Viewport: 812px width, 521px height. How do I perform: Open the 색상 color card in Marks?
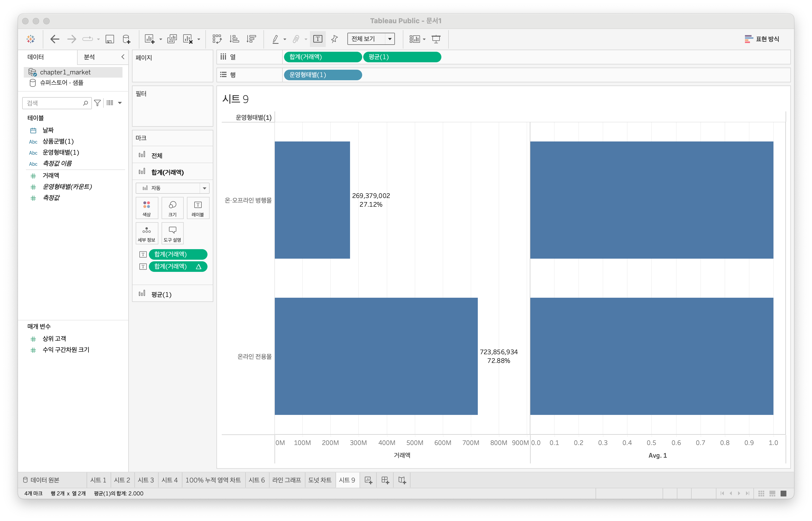pyautogui.click(x=147, y=208)
